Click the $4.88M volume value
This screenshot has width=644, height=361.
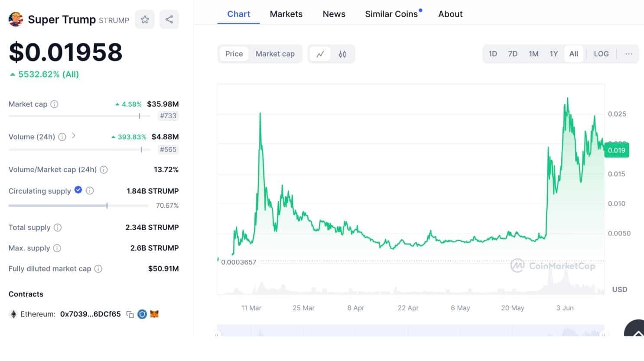[165, 137]
